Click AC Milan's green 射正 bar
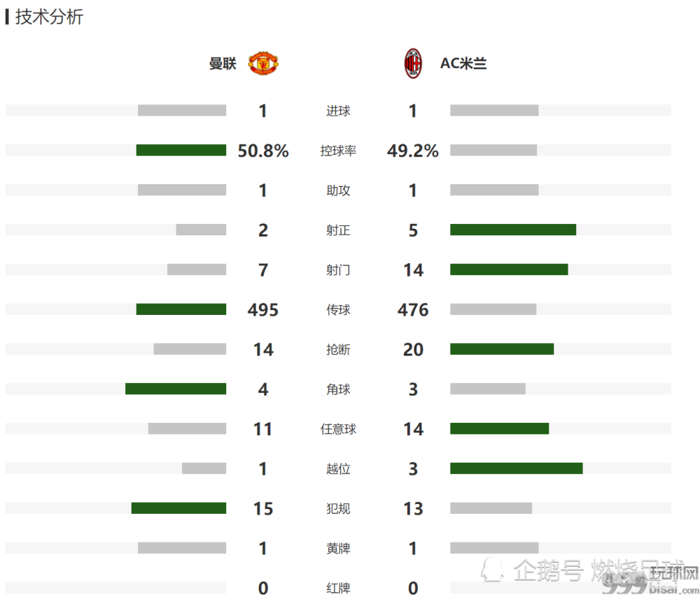This screenshot has width=700, height=595. tap(513, 230)
